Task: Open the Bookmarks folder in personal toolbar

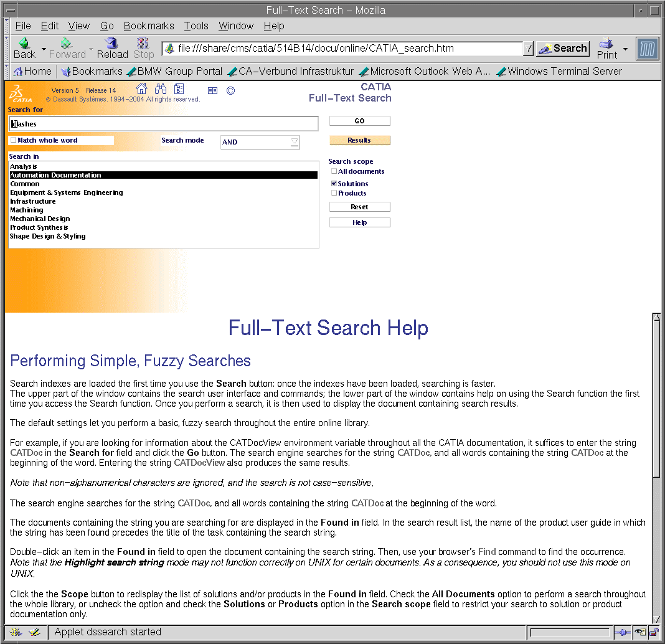Action: pos(92,71)
